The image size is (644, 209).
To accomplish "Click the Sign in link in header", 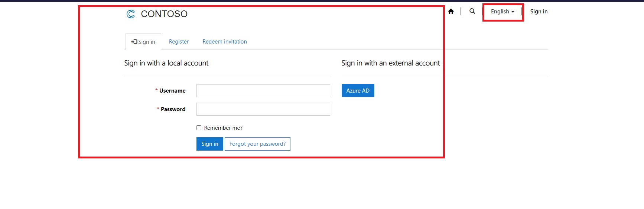I will (x=539, y=12).
